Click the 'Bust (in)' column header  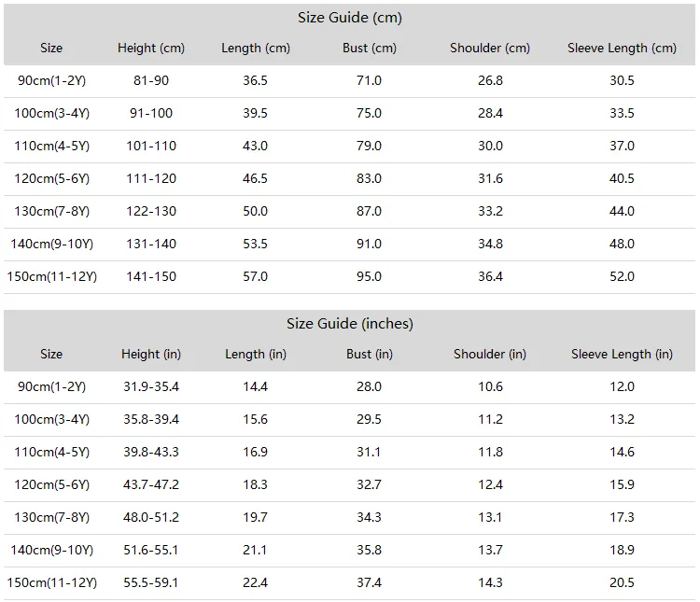pyautogui.click(x=370, y=354)
